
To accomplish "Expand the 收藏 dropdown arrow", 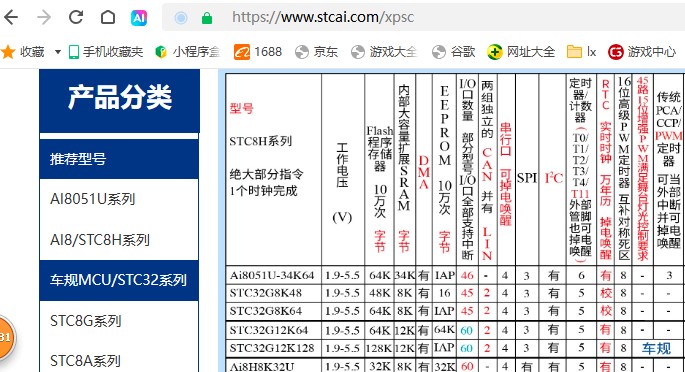I will (x=58, y=52).
